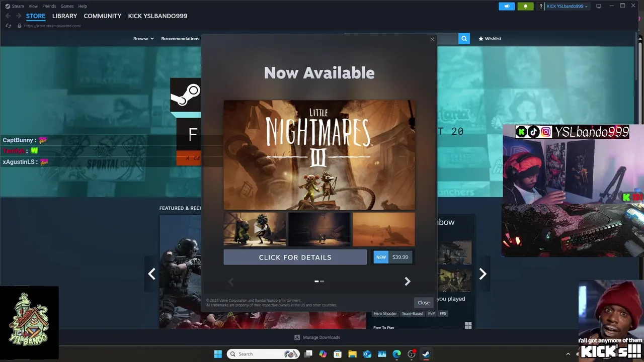Switch to the LIBRARY tab

pyautogui.click(x=64, y=16)
